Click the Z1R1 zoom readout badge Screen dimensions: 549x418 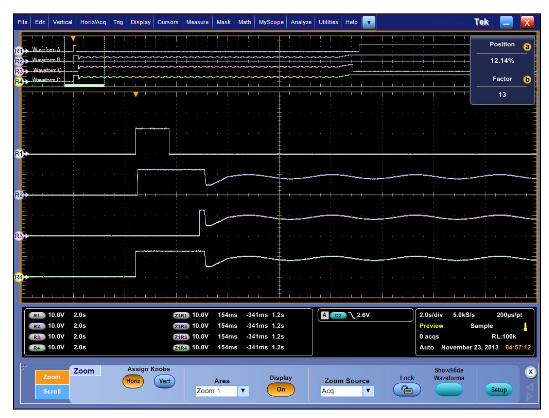(x=181, y=315)
